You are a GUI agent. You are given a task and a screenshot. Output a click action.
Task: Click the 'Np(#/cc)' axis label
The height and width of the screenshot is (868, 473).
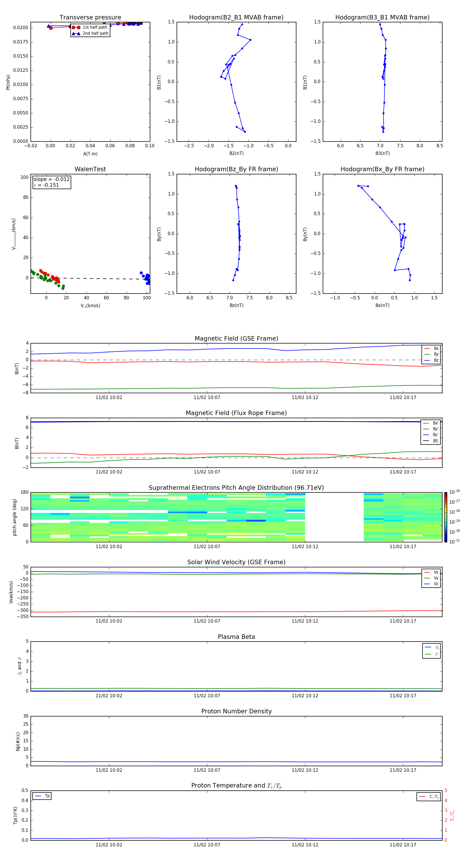[18, 741]
